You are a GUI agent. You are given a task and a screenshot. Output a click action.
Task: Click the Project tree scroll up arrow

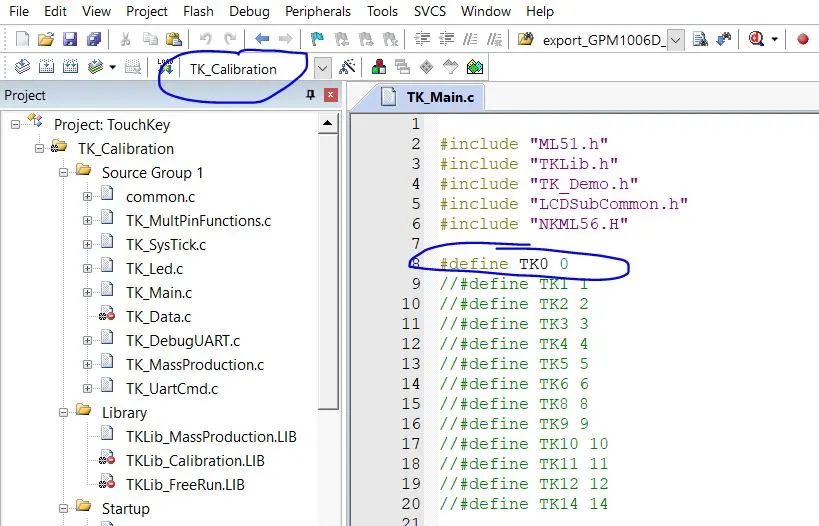click(327, 123)
